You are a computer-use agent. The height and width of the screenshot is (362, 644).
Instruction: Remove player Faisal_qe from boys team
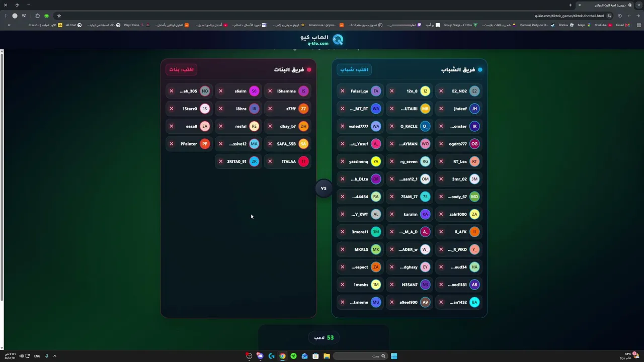pyautogui.click(x=342, y=91)
